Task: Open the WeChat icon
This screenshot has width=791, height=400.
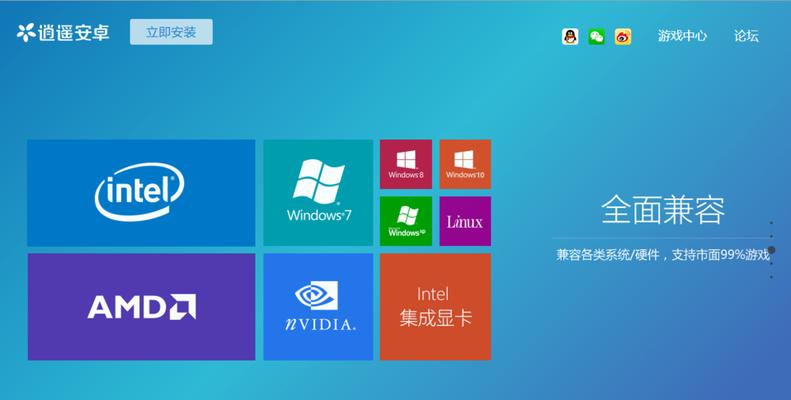Action: pos(596,36)
